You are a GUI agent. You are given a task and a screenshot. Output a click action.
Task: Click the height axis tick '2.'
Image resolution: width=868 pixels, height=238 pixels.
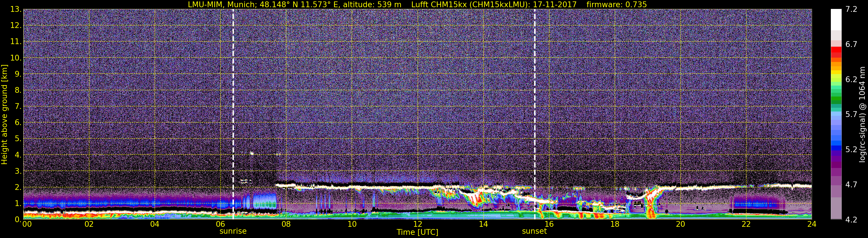click(x=18, y=187)
